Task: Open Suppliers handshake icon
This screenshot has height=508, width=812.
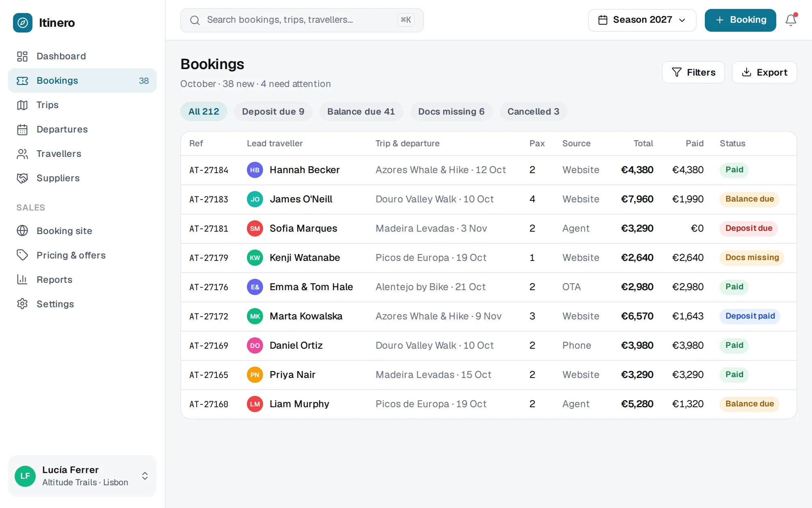Action: pos(22,178)
